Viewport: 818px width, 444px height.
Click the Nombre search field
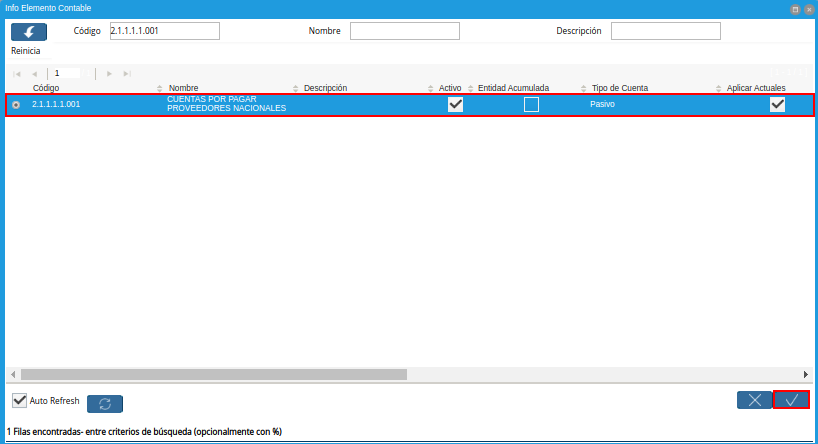[405, 31]
